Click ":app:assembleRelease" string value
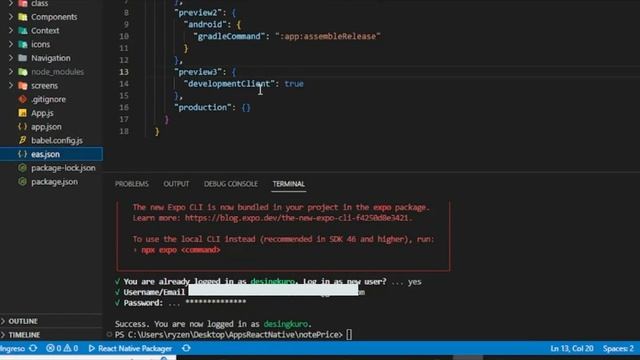The image size is (640, 360). pos(328,36)
